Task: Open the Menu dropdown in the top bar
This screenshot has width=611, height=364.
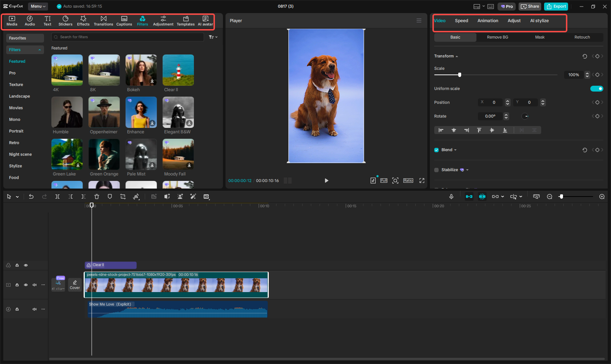Action: click(x=38, y=6)
